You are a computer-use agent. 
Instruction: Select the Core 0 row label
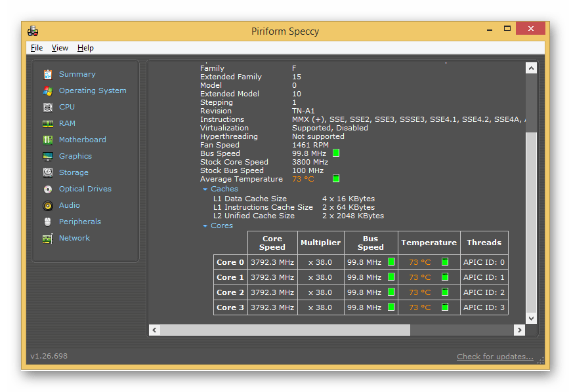[x=230, y=262]
